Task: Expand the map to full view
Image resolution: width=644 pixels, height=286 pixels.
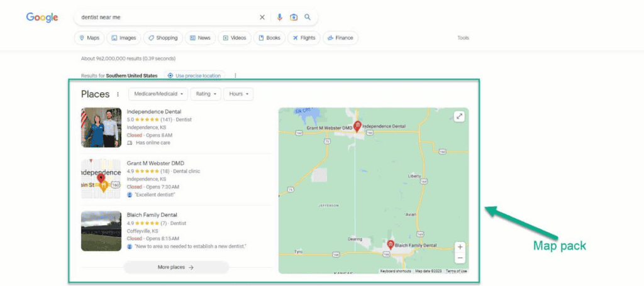Action: coord(459,116)
